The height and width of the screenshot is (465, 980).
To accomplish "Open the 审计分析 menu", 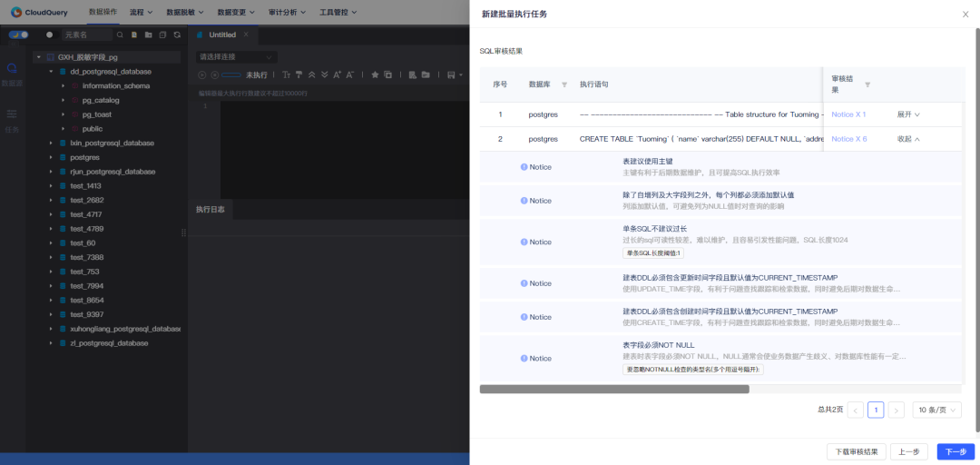I will [x=287, y=12].
